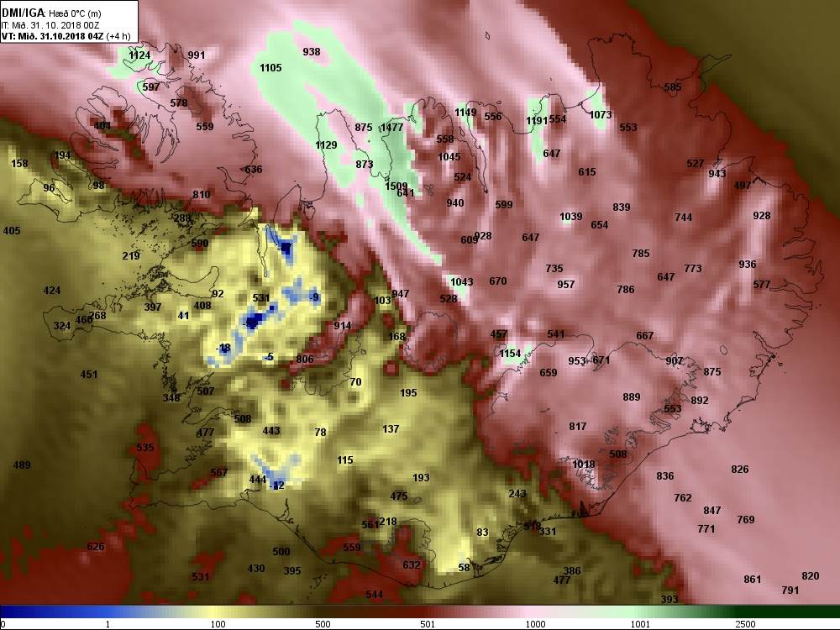Click the 544 label at the bottom
840x630 pixels.
(375, 595)
